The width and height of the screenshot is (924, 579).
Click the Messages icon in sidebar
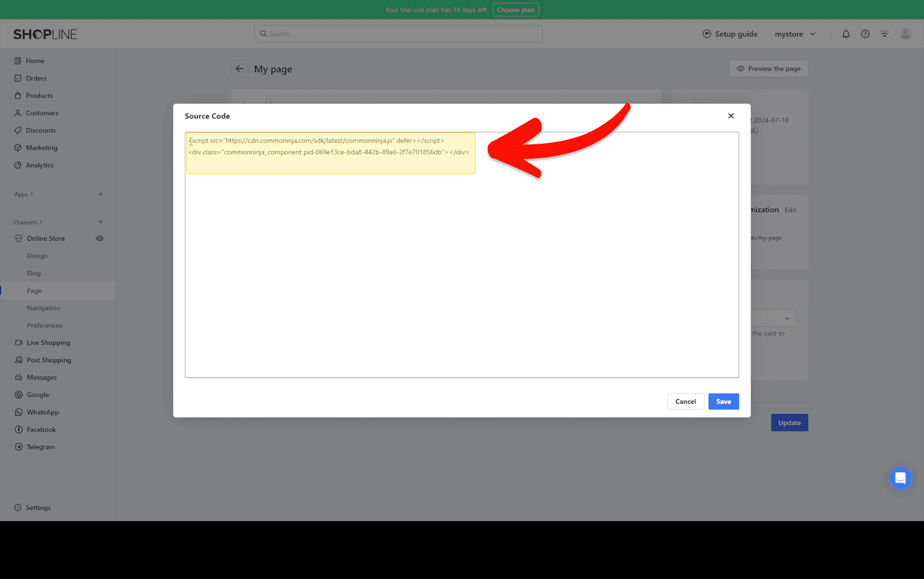(x=19, y=377)
